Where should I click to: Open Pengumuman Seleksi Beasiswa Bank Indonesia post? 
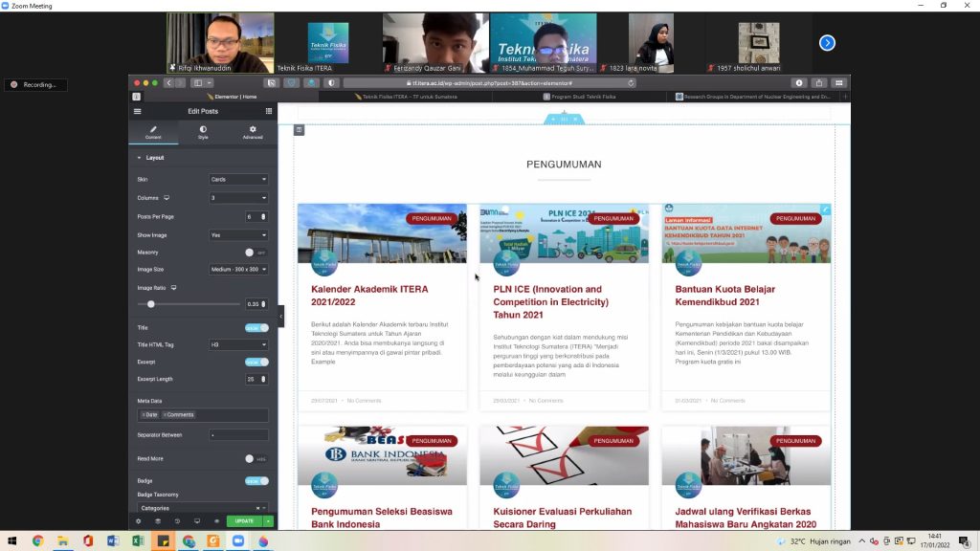(x=382, y=518)
